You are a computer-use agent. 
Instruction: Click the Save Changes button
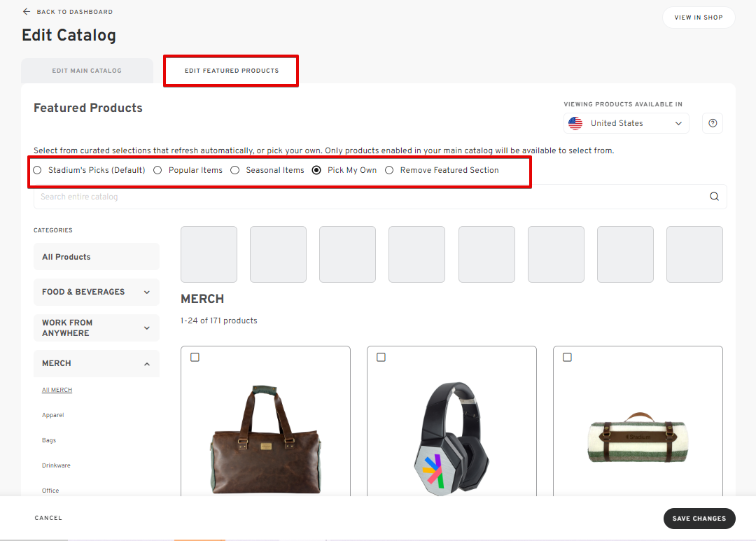click(x=699, y=519)
